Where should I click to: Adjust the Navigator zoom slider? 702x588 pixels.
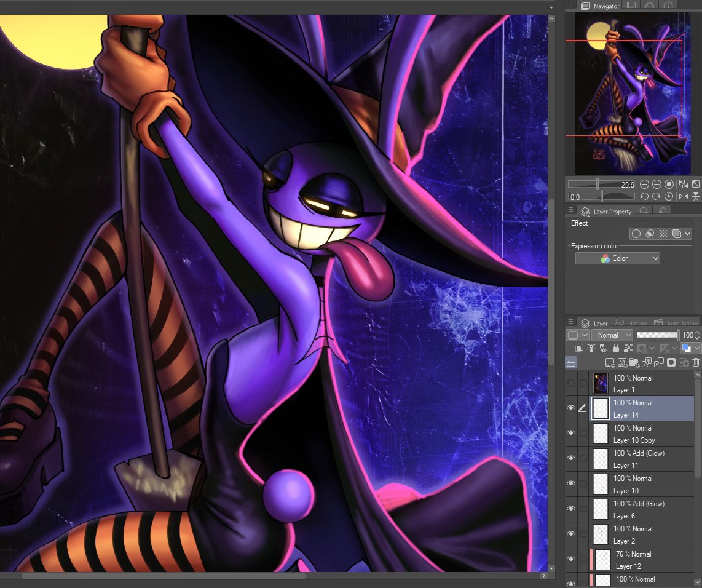pos(596,183)
